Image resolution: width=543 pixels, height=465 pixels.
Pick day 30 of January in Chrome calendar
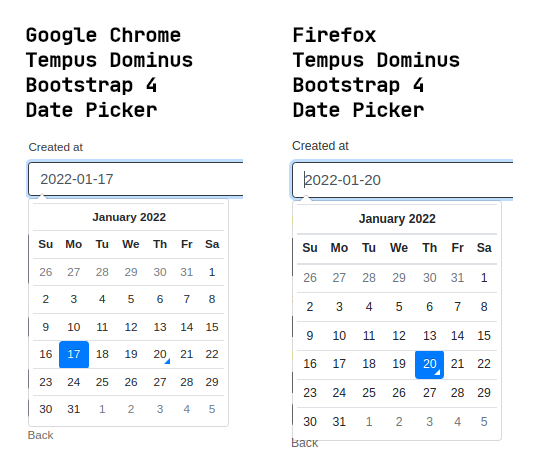[46, 409]
